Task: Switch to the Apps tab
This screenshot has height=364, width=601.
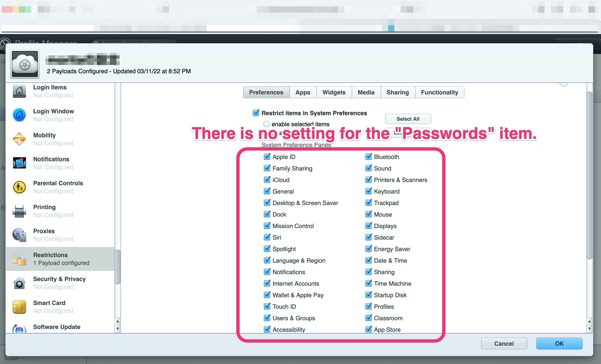Action: point(303,92)
